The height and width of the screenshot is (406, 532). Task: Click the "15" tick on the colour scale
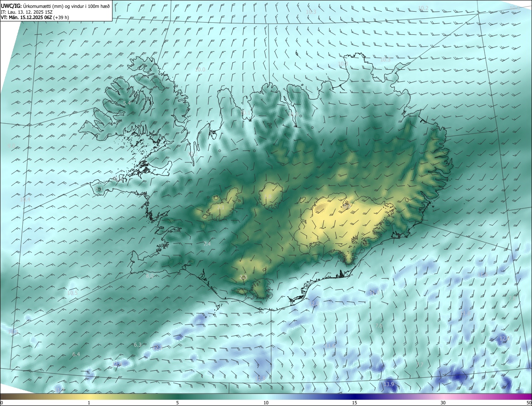[x=355, y=403]
